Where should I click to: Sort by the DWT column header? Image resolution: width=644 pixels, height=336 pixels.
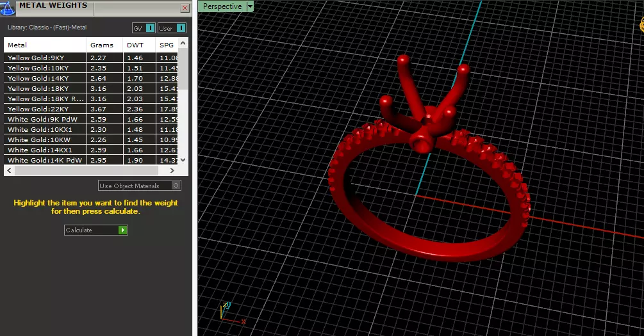pyautogui.click(x=139, y=45)
